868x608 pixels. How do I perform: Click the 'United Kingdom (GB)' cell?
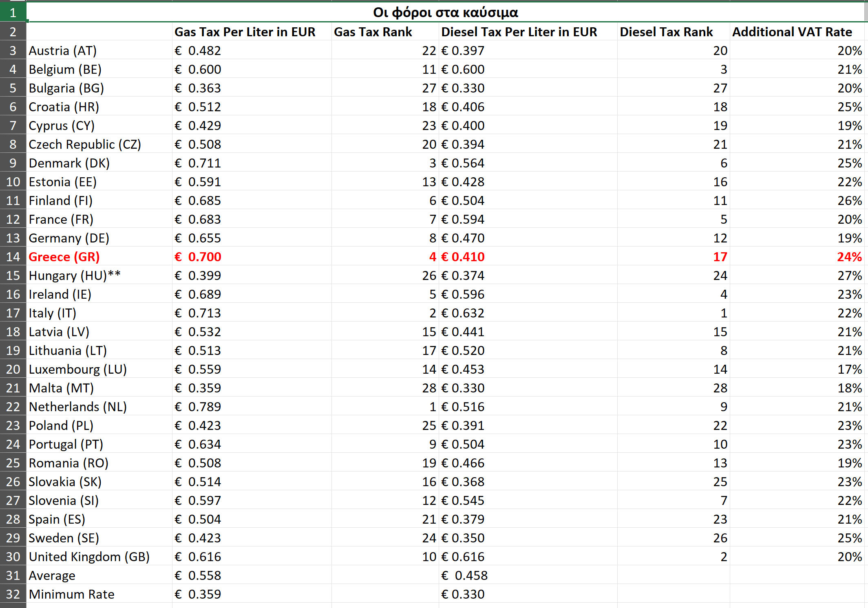click(x=99, y=557)
